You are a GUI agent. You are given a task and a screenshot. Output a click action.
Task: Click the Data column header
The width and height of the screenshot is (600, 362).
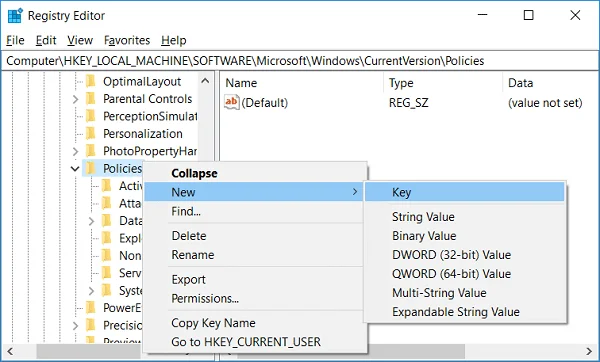[x=551, y=83]
